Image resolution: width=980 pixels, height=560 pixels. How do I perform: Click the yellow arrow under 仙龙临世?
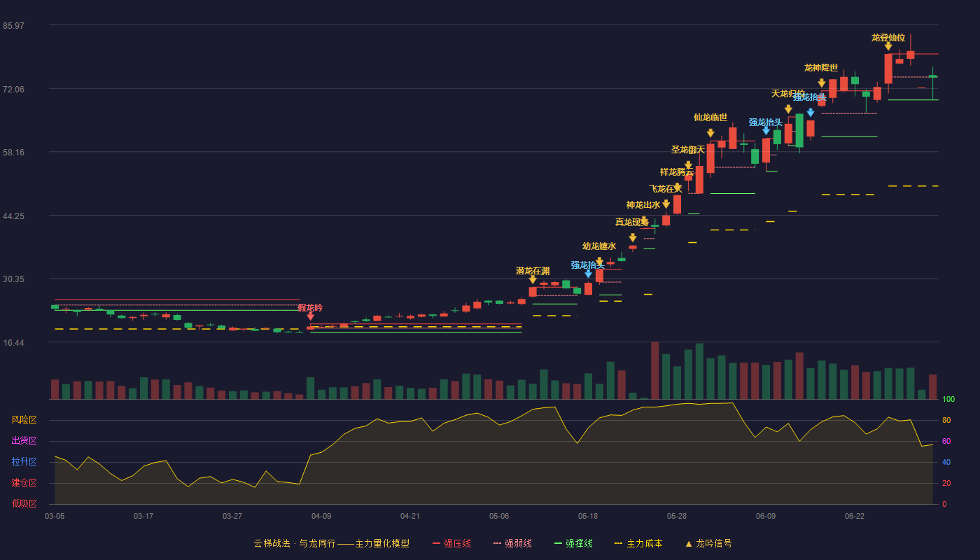click(x=710, y=133)
